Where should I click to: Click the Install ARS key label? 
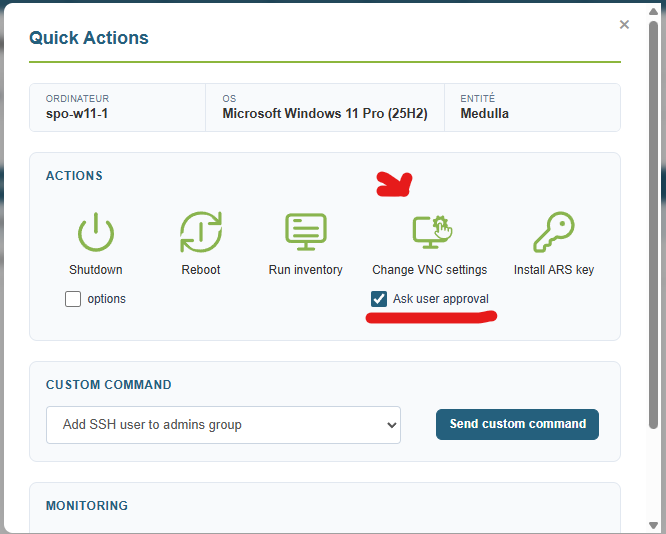point(554,270)
